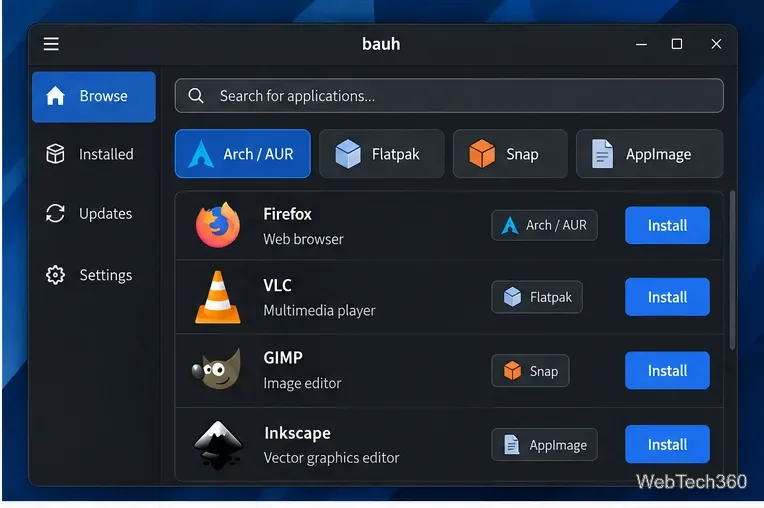The height and width of the screenshot is (508, 764).
Task: Click the AppImage badge on Inkscape row
Action: (x=544, y=444)
